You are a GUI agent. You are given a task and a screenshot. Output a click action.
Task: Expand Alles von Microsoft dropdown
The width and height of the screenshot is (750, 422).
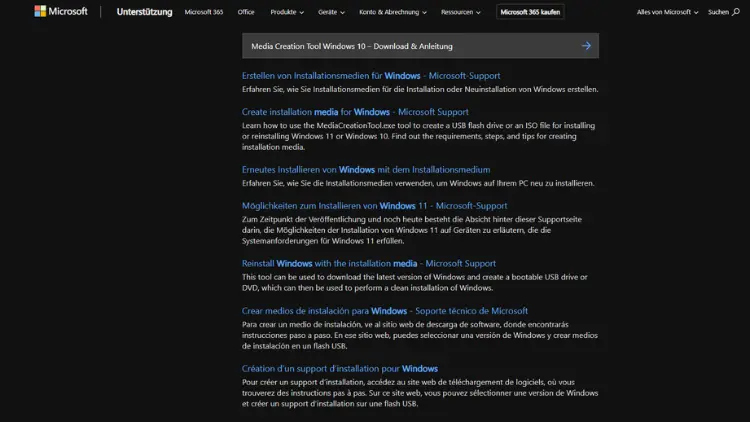[667, 12]
